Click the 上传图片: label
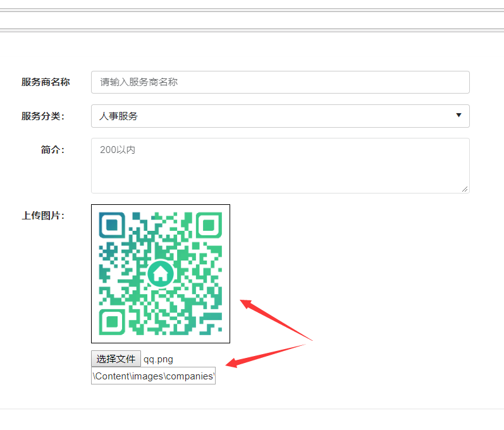The width and height of the screenshot is (504, 430). tap(43, 216)
